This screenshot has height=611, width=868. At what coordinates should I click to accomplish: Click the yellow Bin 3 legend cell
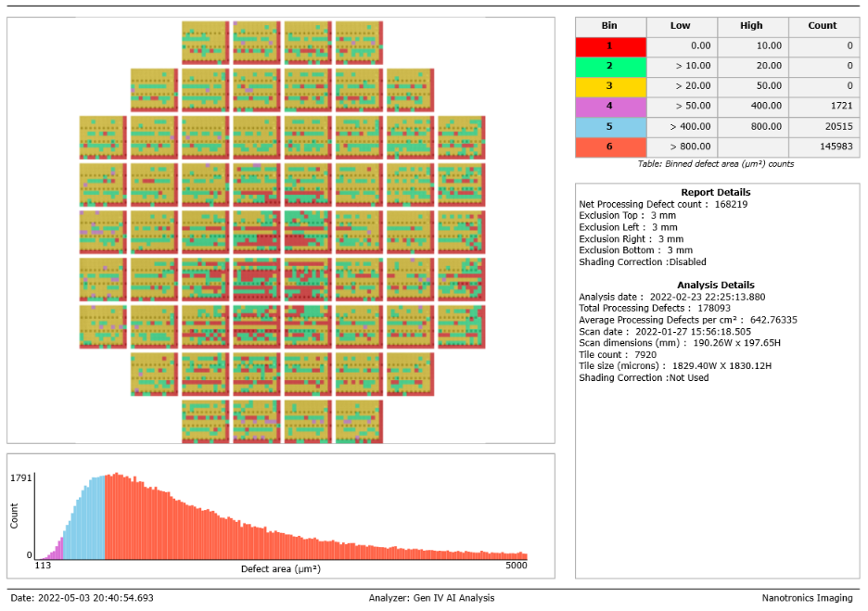[x=610, y=86]
